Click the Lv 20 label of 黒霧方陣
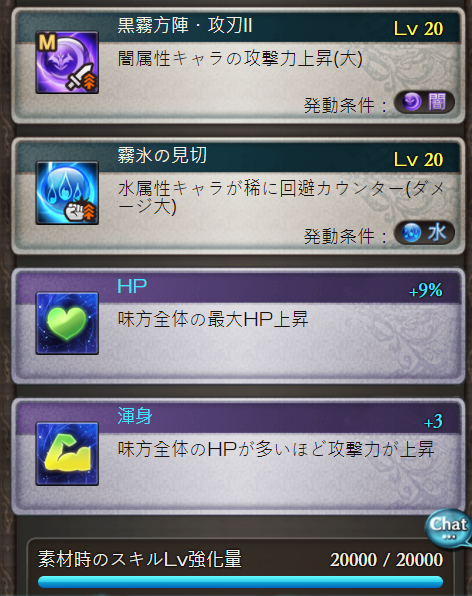 click(418, 29)
